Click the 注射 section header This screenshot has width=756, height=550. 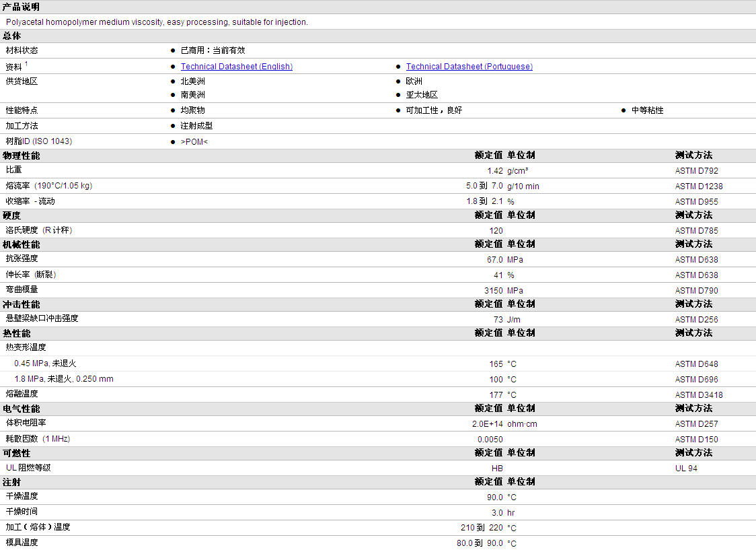point(12,482)
